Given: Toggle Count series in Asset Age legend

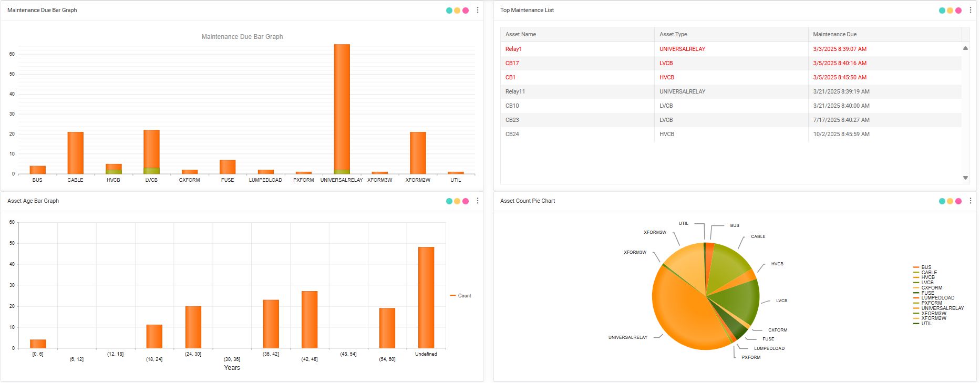Looking at the screenshot, I should point(461,296).
